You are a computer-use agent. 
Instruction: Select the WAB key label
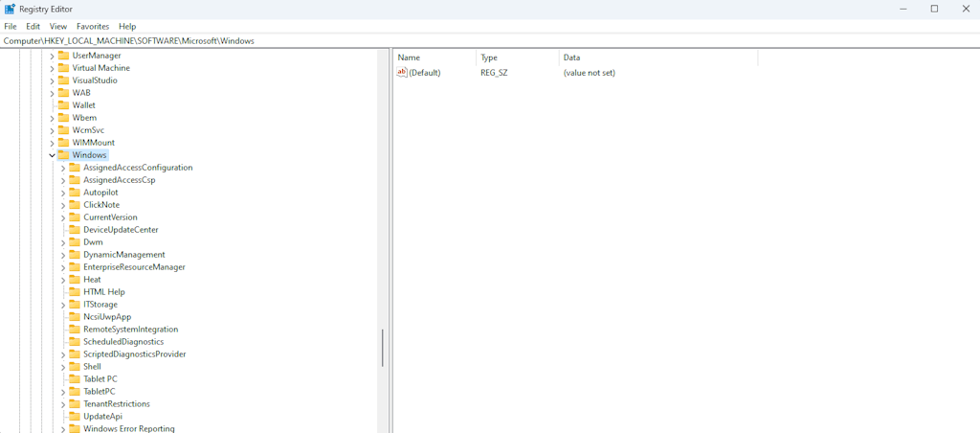[81, 93]
